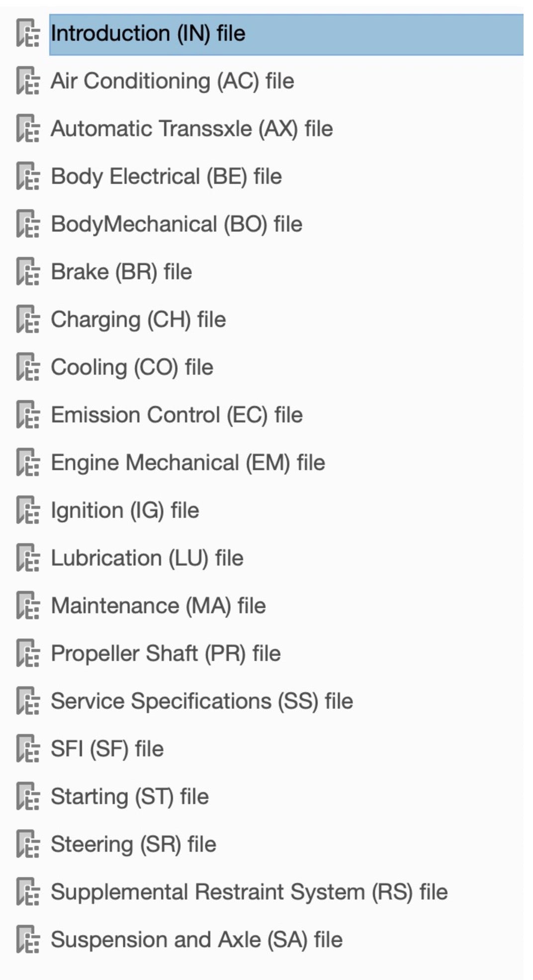The height and width of the screenshot is (980, 533).
Task: Open the Body Electrical (BE) file
Action: click(x=167, y=177)
